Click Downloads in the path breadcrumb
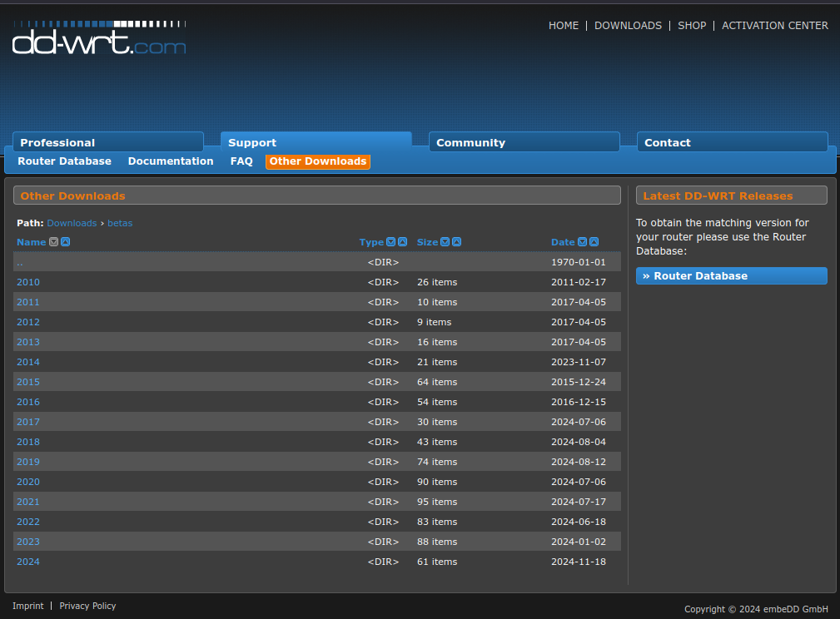 [72, 223]
